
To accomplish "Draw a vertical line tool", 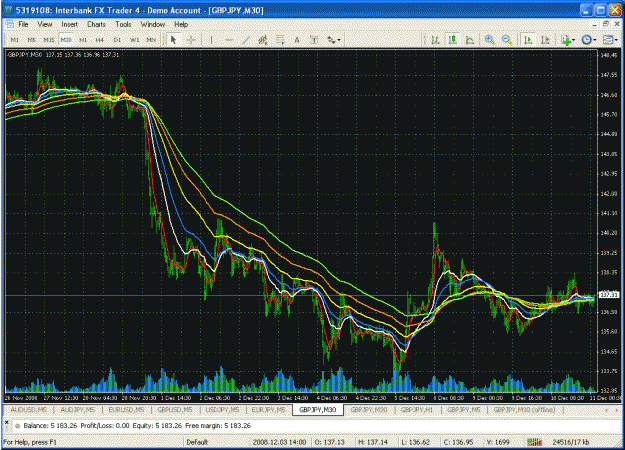I will pos(211,40).
